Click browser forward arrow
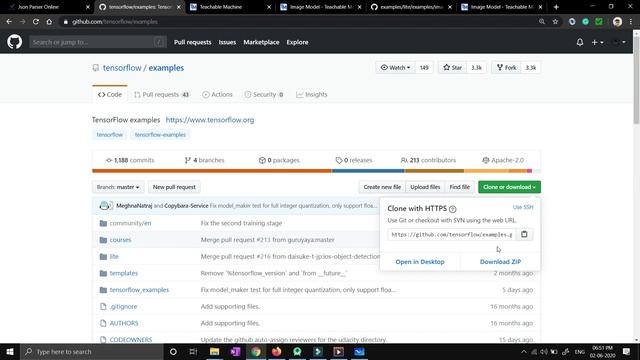The width and height of the screenshot is (640, 360). [22, 22]
